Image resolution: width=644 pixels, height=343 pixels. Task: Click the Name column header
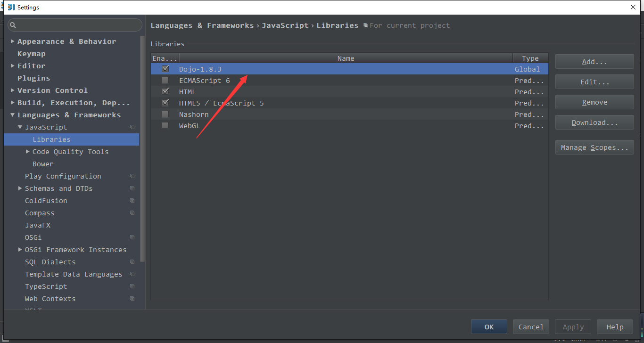(346, 58)
